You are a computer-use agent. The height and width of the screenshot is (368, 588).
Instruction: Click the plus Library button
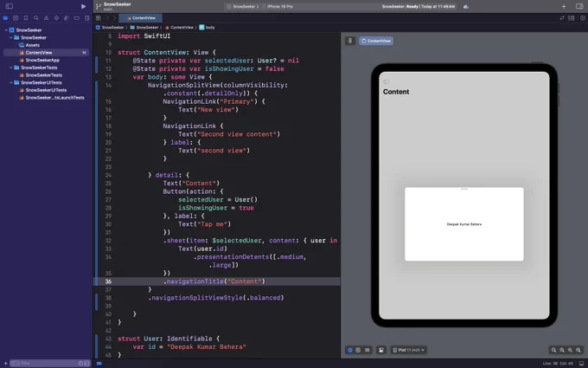pos(564,6)
